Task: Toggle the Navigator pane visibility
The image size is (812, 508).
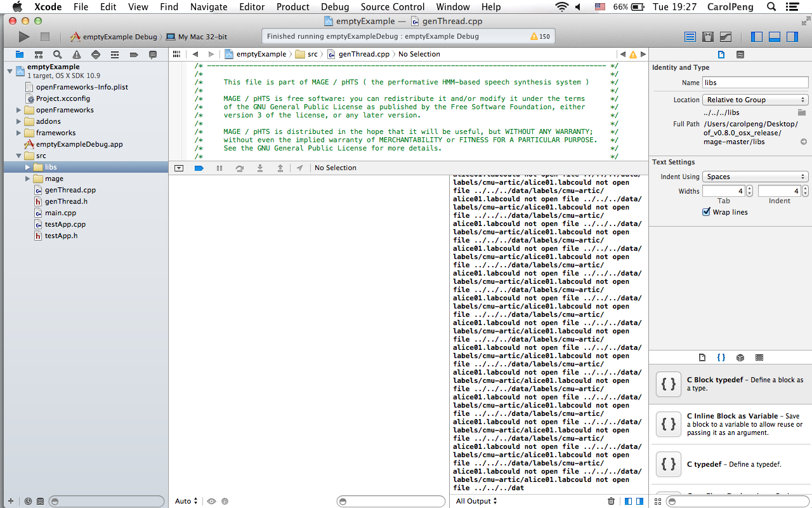Action: (x=757, y=37)
